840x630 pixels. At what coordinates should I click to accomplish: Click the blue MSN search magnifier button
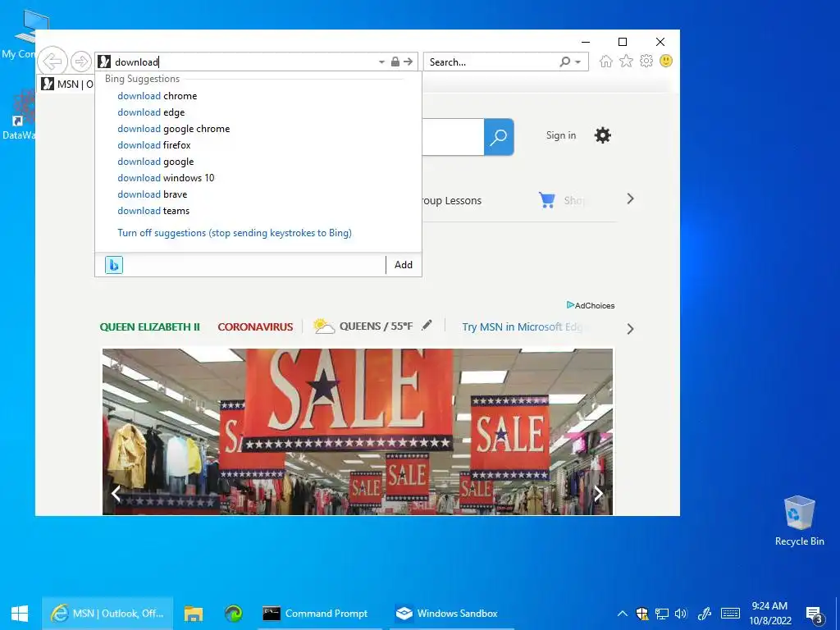(499, 137)
